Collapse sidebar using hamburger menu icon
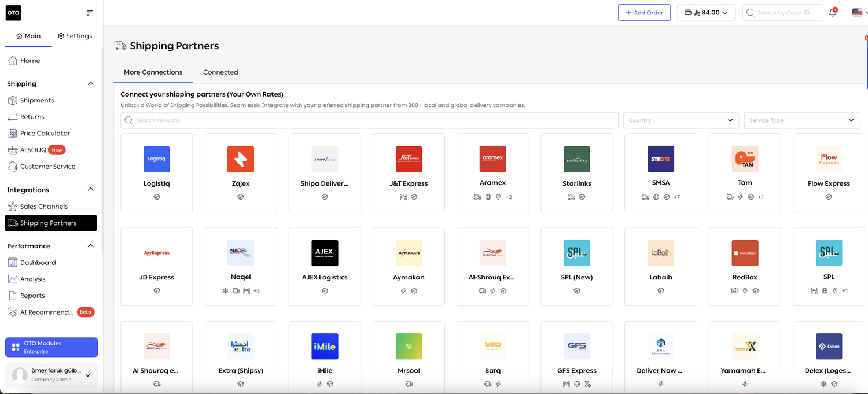Image resolution: width=868 pixels, height=394 pixels. pos(89,13)
